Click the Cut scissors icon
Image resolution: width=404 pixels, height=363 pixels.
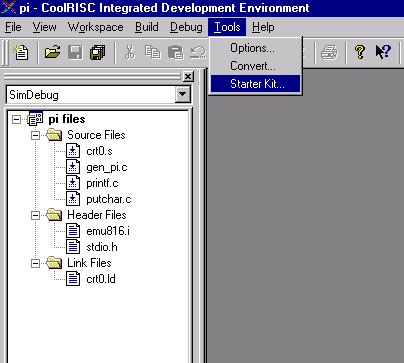coord(130,52)
